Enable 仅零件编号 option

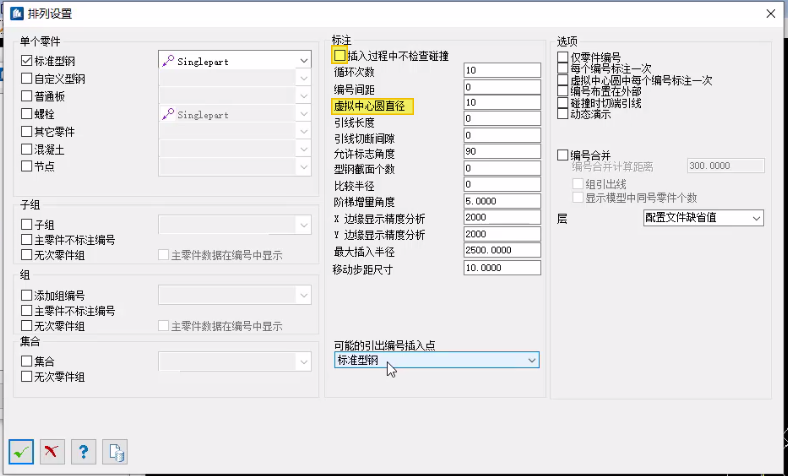pos(563,57)
